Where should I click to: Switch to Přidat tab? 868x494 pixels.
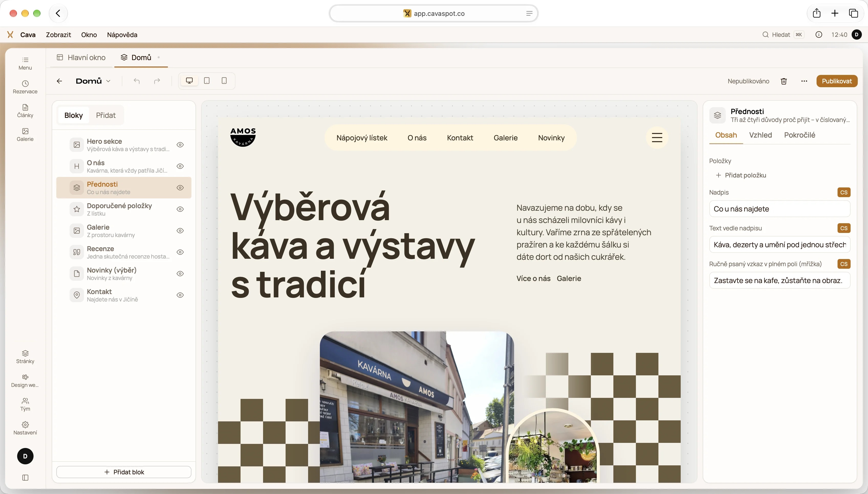tap(106, 115)
